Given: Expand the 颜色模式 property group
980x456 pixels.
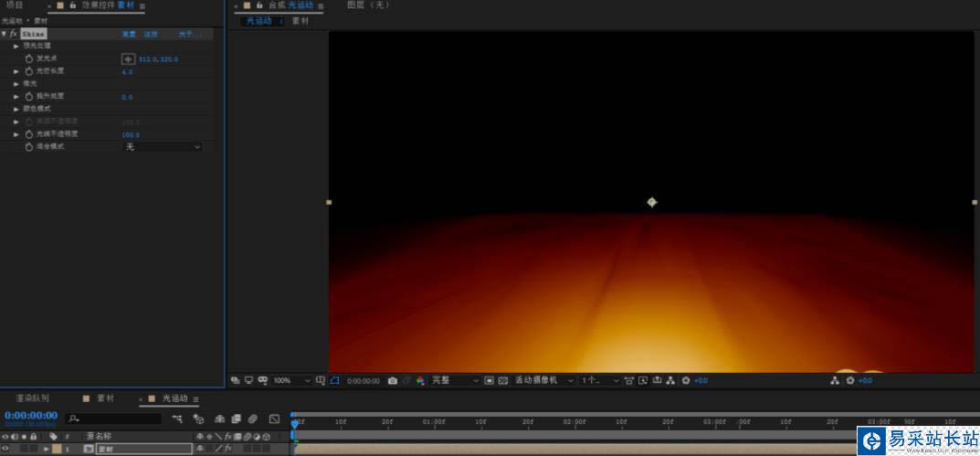Looking at the screenshot, I should [x=16, y=109].
